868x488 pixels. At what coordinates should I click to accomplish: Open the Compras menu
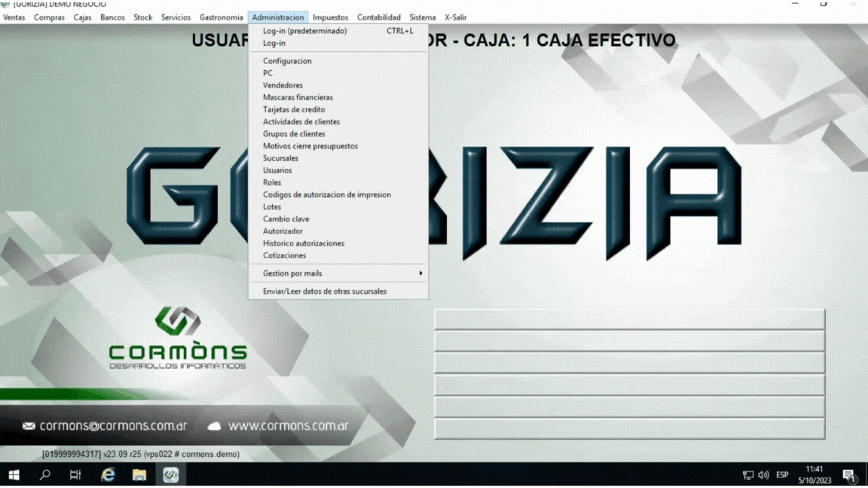tap(49, 17)
